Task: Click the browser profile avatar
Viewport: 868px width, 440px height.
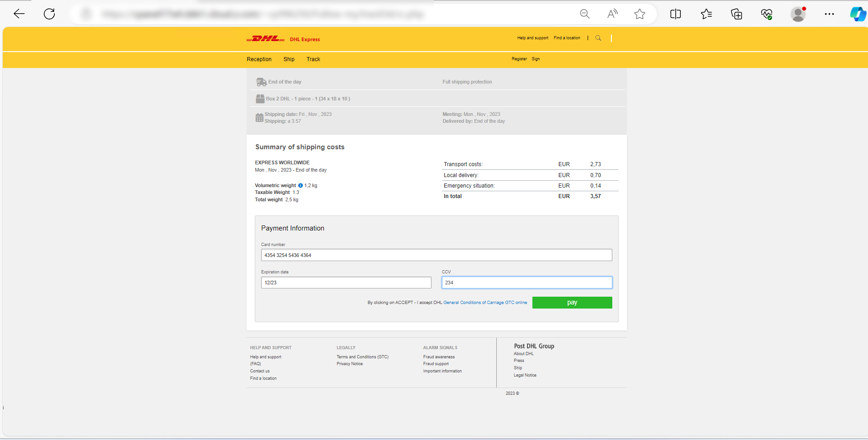Action: [798, 14]
